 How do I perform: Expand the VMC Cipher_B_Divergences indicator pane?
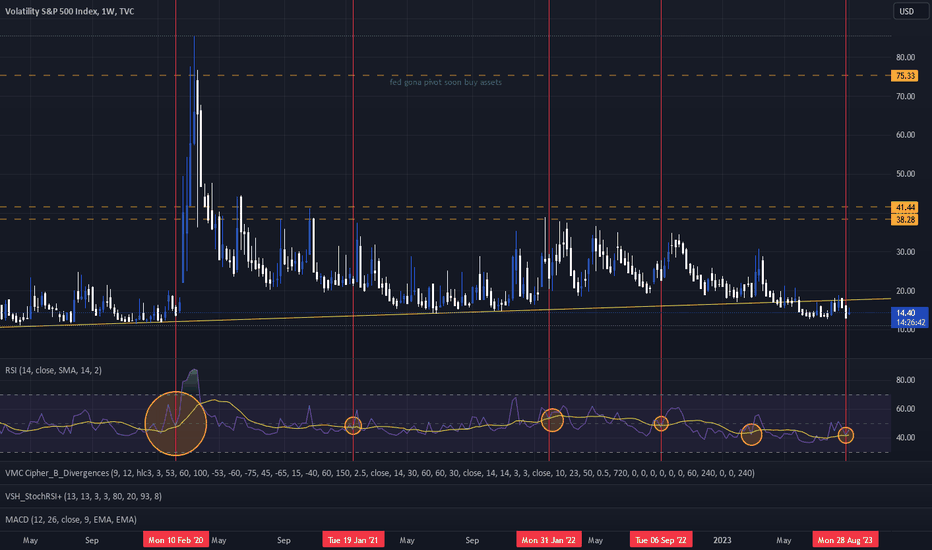pyautogui.click(x=380, y=473)
